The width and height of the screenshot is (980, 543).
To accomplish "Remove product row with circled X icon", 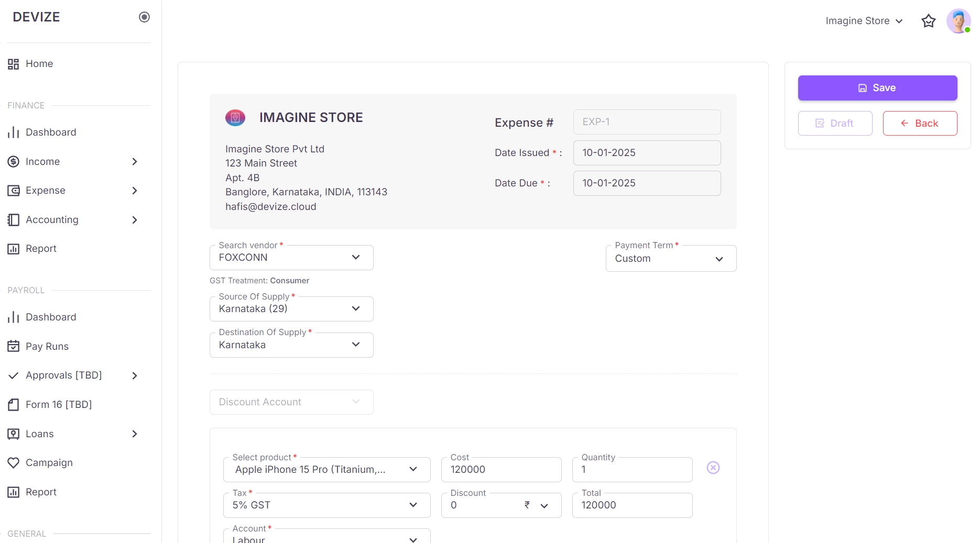I will click(713, 468).
